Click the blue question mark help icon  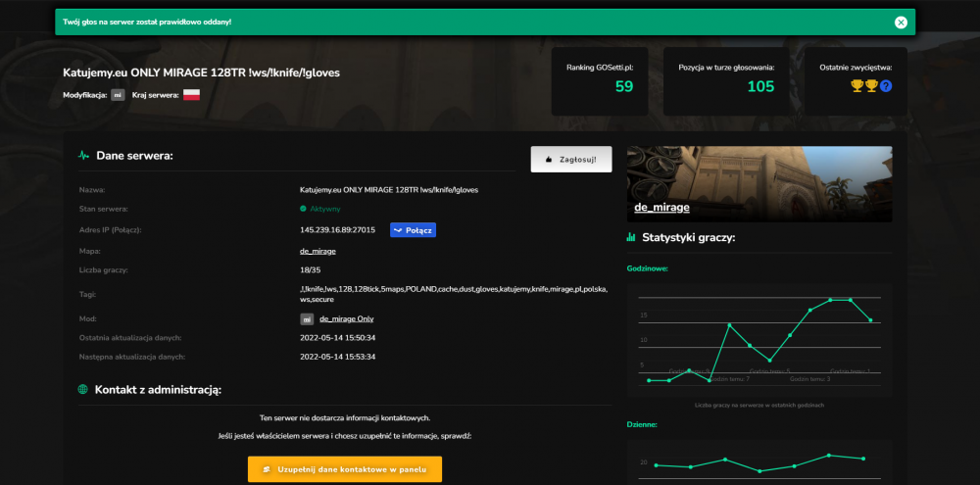(x=886, y=86)
